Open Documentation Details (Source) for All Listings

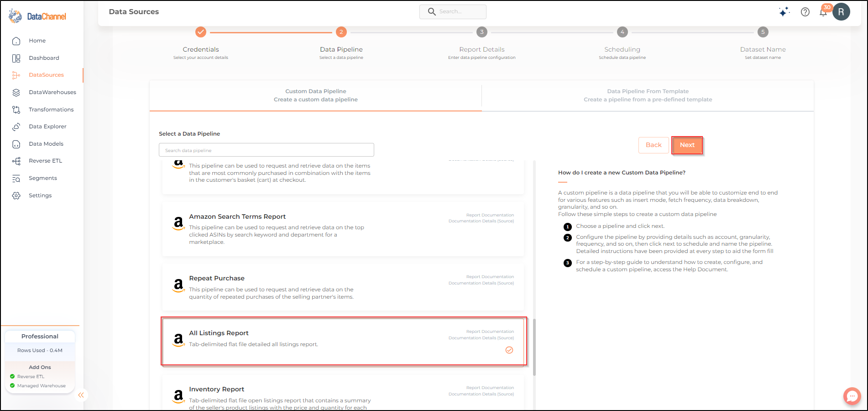481,338
